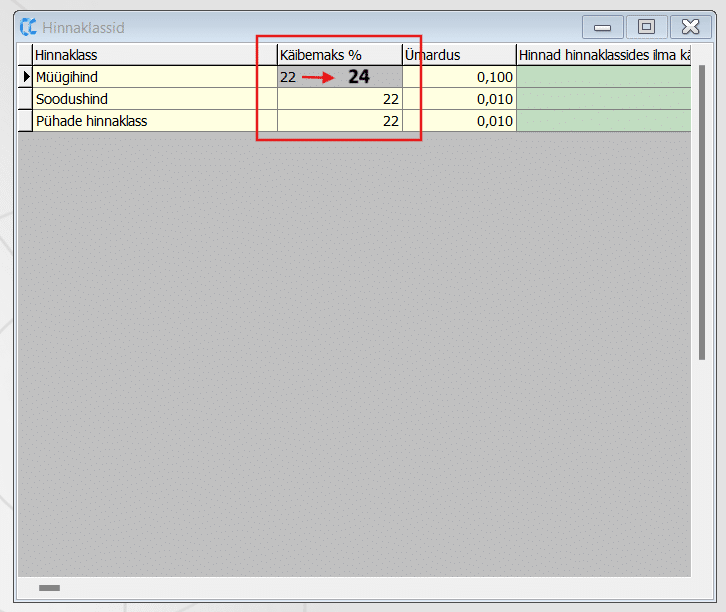Edit the Käibemaks % cell for Müügihind

(339, 77)
